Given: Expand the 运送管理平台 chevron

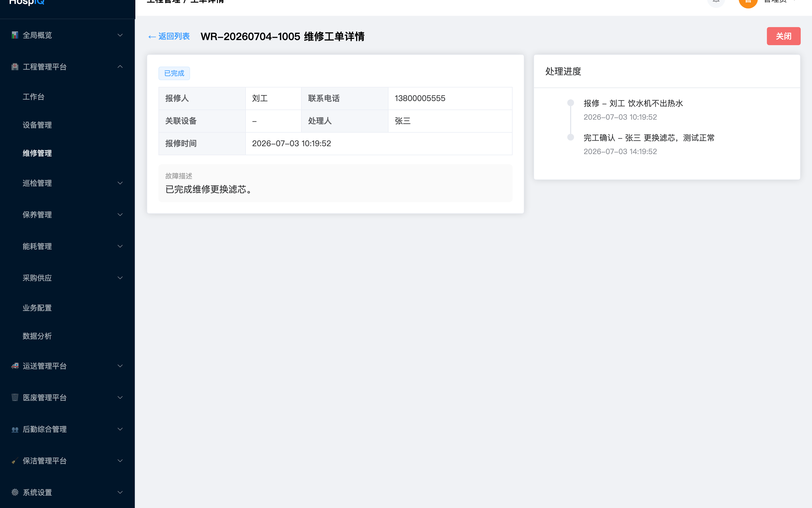Looking at the screenshot, I should [x=120, y=366].
